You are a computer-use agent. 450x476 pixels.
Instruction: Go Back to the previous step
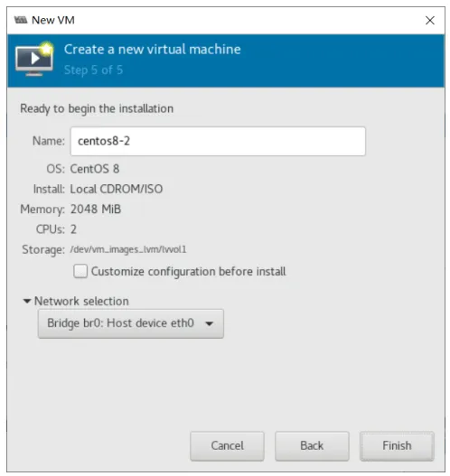click(x=312, y=446)
